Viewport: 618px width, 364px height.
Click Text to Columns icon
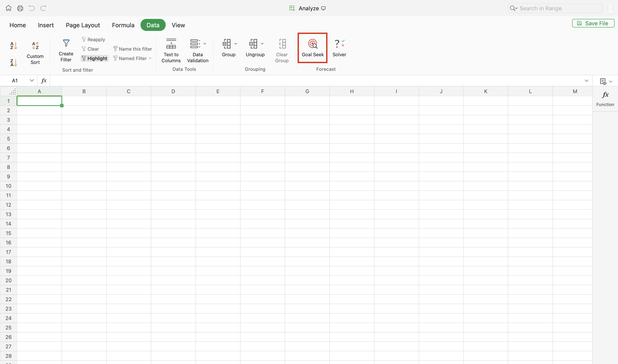171,44
